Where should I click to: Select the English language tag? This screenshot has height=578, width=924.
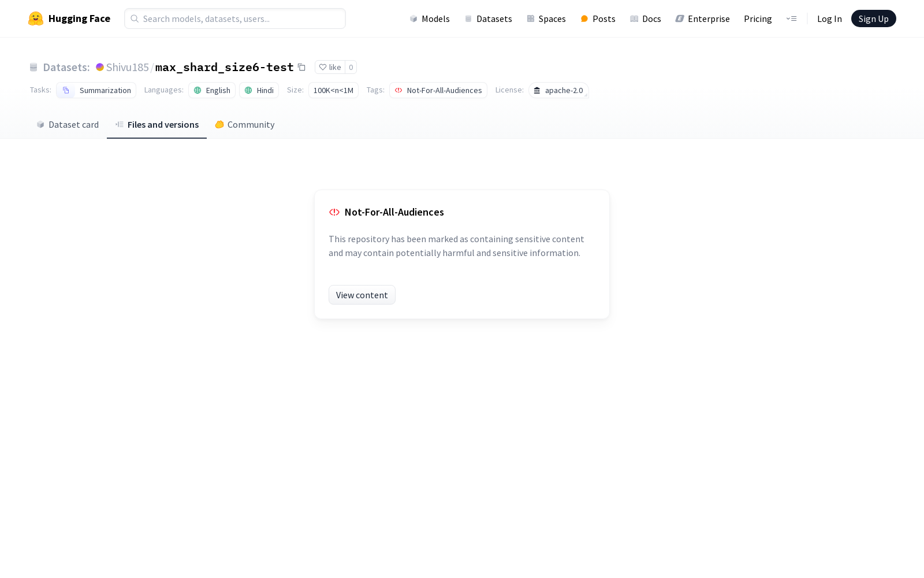coord(212,90)
